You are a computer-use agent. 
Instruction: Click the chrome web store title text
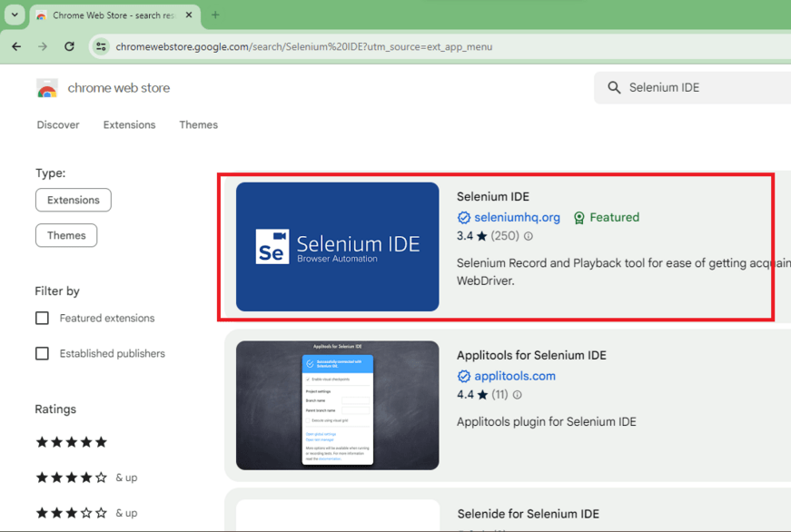click(x=119, y=88)
